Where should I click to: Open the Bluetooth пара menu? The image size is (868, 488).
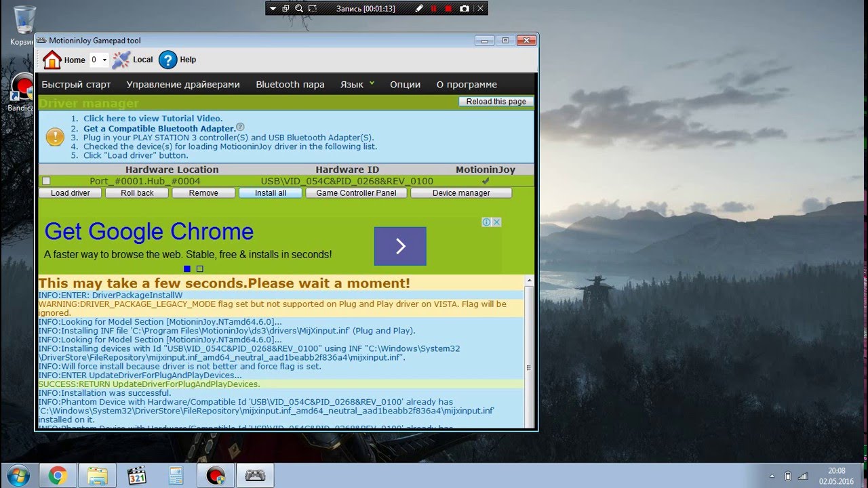pos(290,85)
